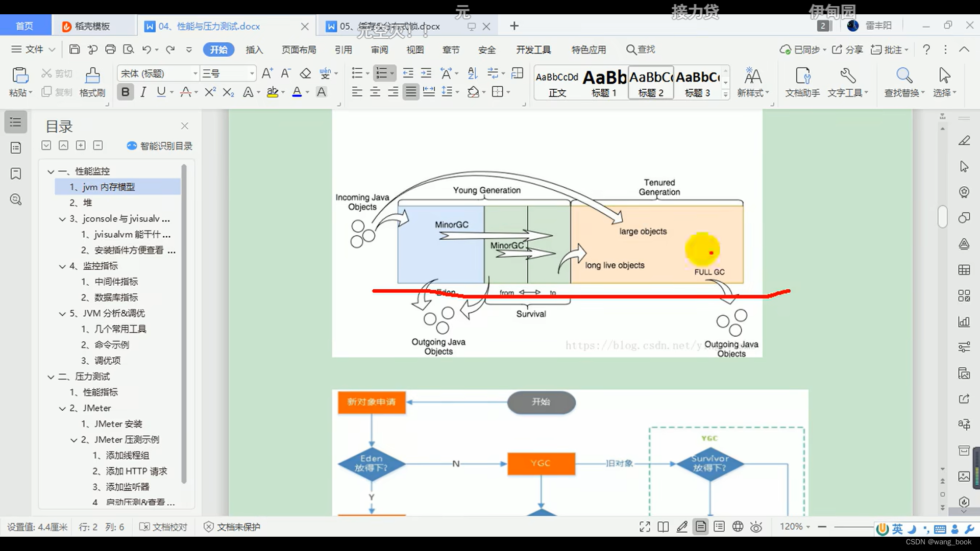
Task: Click the Save icon in quick toolbar
Action: [75, 49]
